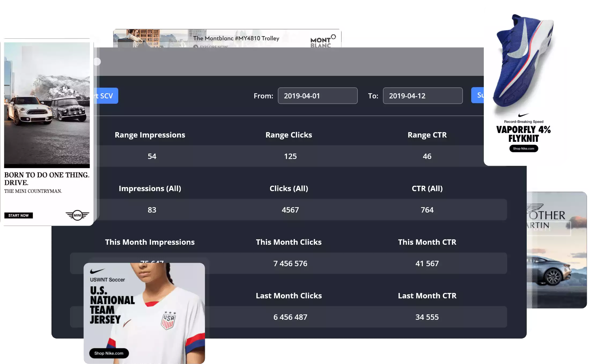Select the CTR (All) value 764
This screenshot has height=364, width=590.
[427, 210]
